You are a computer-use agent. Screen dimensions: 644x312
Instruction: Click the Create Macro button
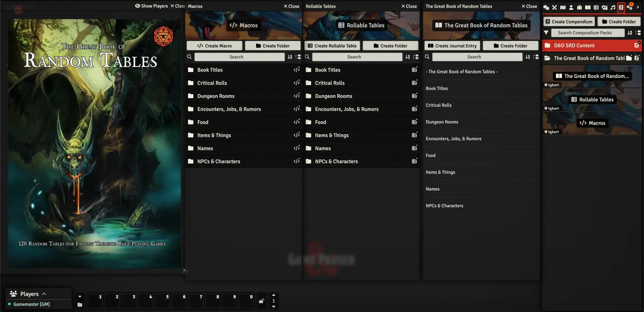click(x=214, y=46)
